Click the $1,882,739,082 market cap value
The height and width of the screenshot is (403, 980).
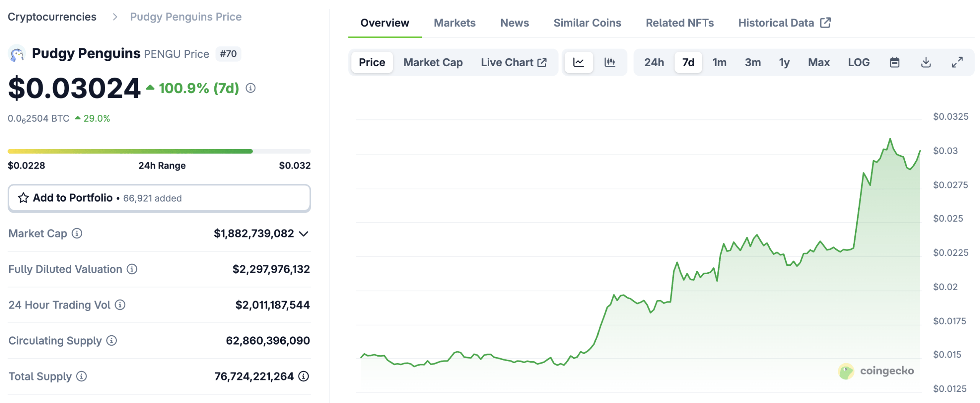pyautogui.click(x=253, y=233)
